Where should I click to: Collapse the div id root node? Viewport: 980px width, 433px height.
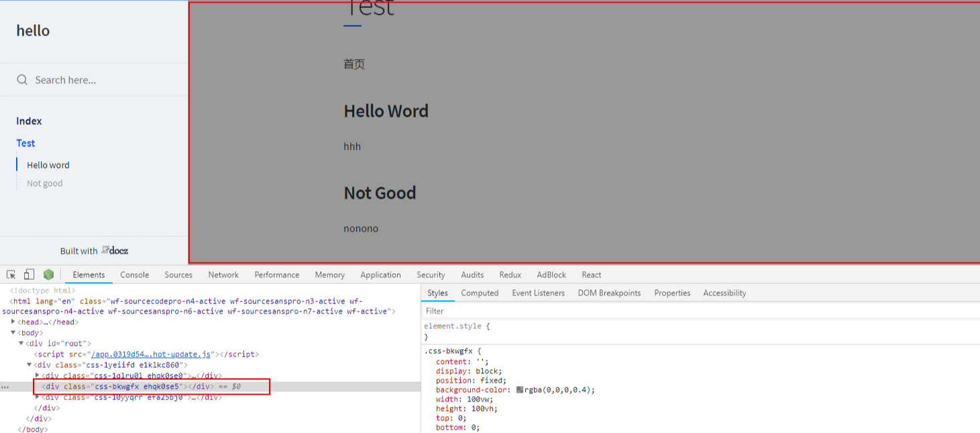21,344
